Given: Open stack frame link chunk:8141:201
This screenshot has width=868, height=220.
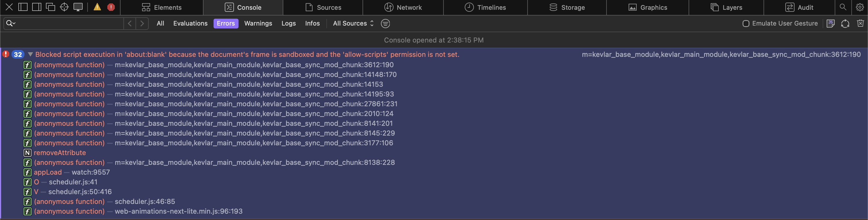Looking at the screenshot, I should (x=253, y=123).
